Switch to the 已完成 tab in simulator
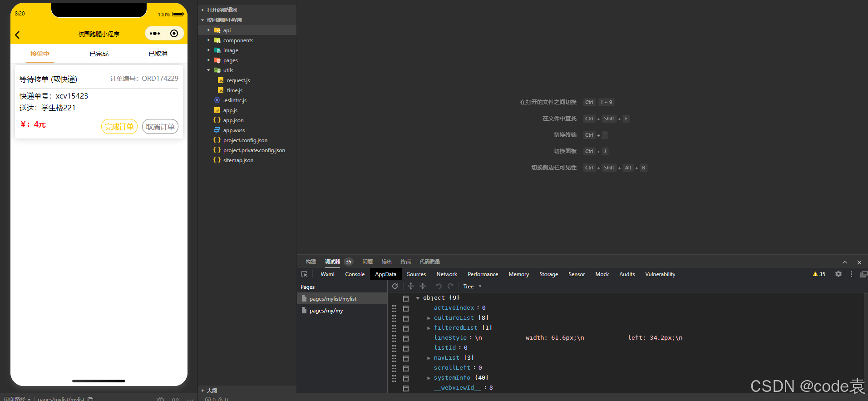Screen dimensions: 868x401 [x=99, y=54]
